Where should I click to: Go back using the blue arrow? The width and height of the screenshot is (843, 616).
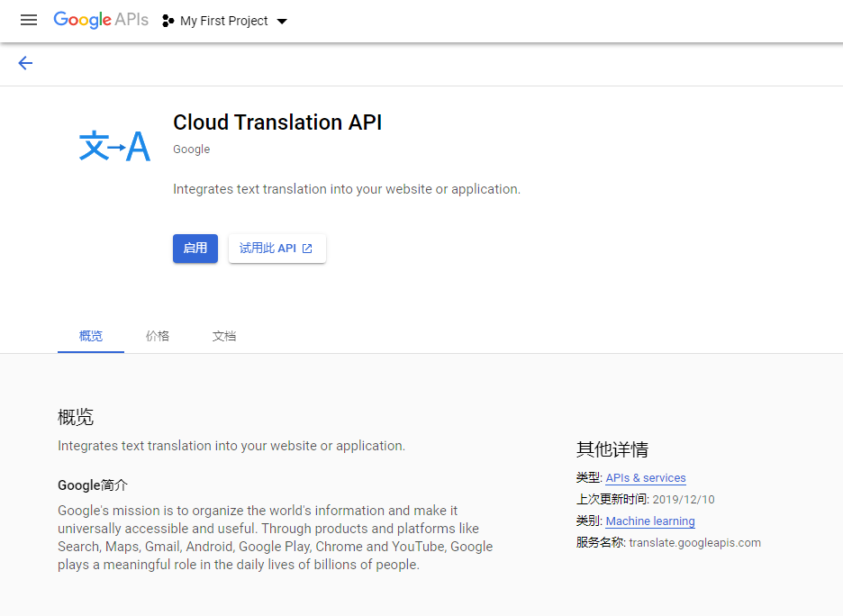pyautogui.click(x=25, y=63)
